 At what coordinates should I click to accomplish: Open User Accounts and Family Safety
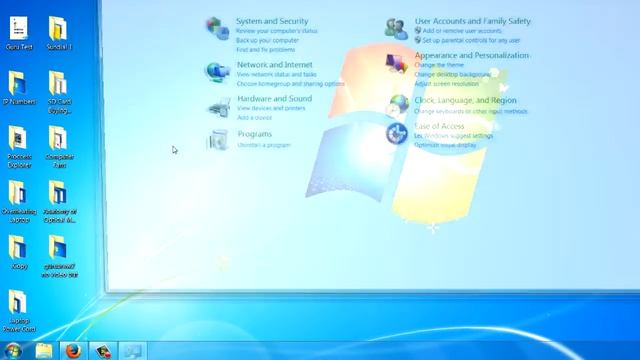473,21
